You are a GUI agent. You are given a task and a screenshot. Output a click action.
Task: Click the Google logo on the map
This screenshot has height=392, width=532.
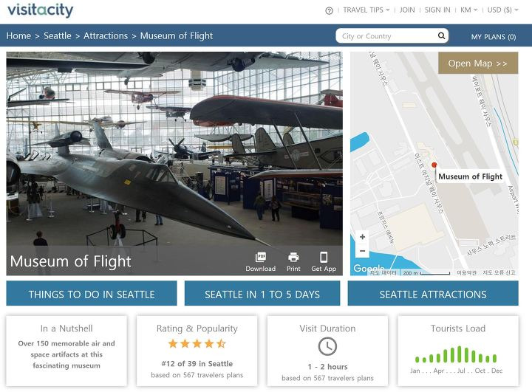point(369,268)
